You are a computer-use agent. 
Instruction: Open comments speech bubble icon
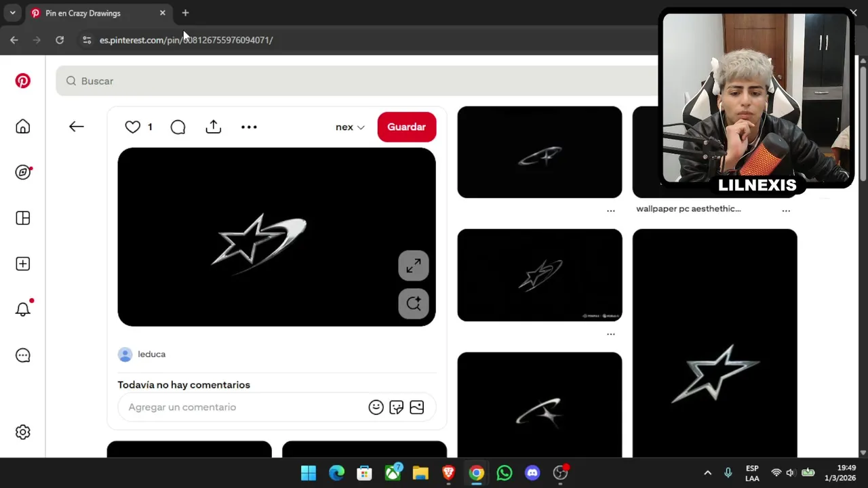click(178, 127)
